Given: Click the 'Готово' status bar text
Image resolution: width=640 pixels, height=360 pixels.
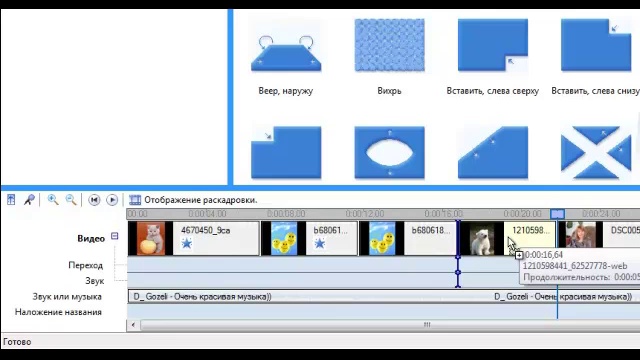Looking at the screenshot, I should (x=17, y=342).
